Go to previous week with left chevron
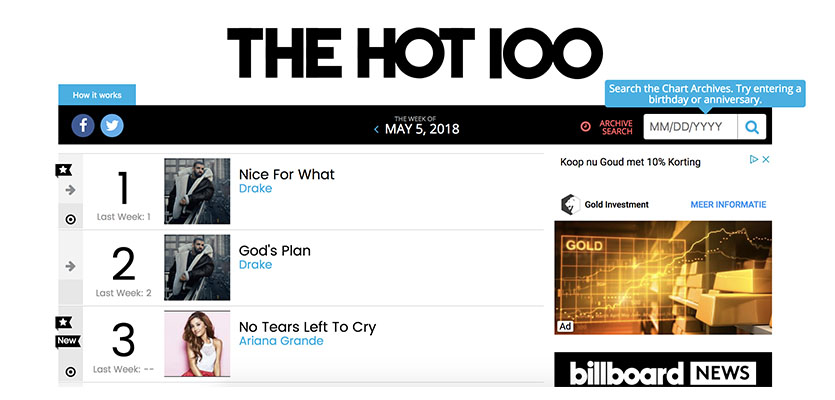 tap(376, 129)
